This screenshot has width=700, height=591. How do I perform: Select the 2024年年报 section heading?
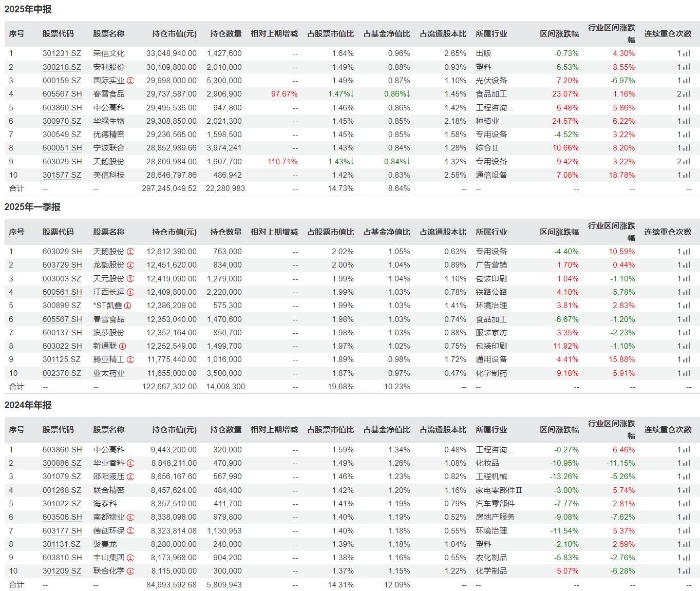(x=28, y=405)
